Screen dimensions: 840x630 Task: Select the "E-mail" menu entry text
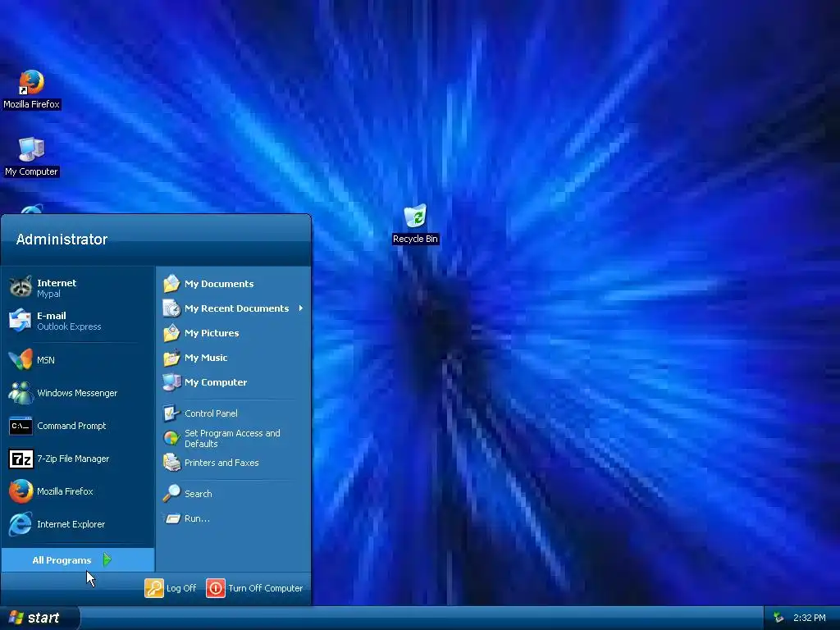(52, 316)
